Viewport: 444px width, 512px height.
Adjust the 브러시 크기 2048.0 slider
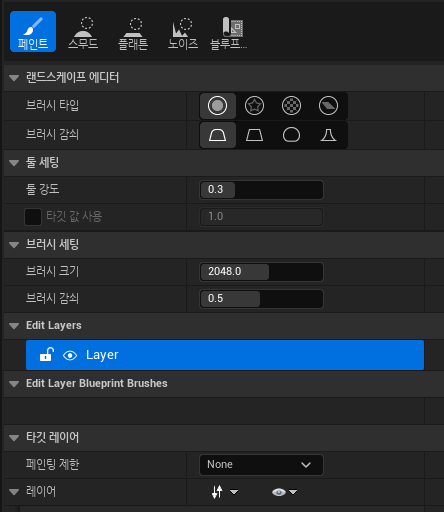261,272
